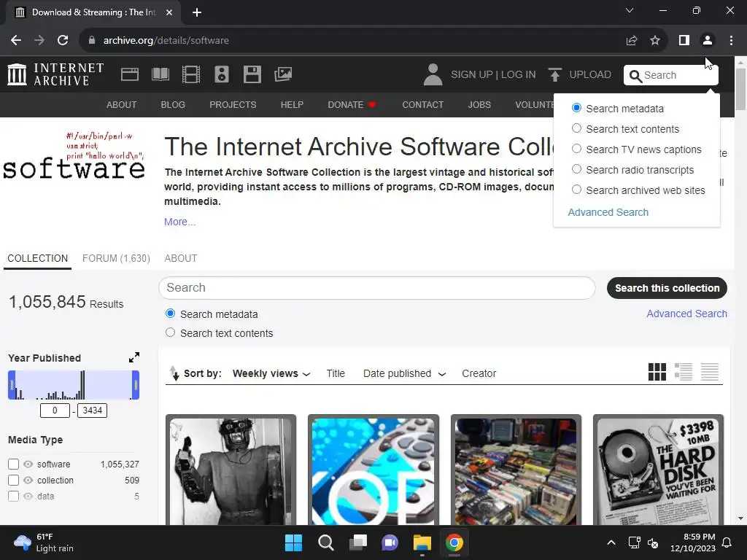The height and width of the screenshot is (560, 747).
Task: Open Chrome side panel icon
Action: (x=684, y=41)
